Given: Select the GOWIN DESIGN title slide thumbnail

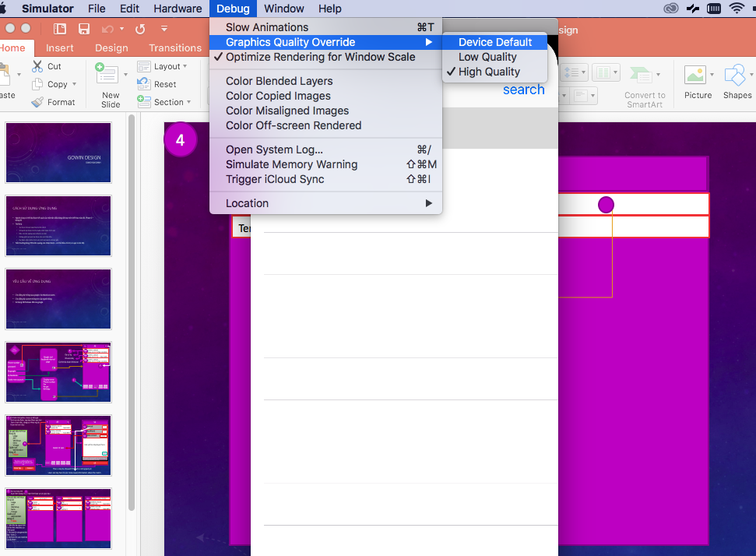Looking at the screenshot, I should 58,153.
